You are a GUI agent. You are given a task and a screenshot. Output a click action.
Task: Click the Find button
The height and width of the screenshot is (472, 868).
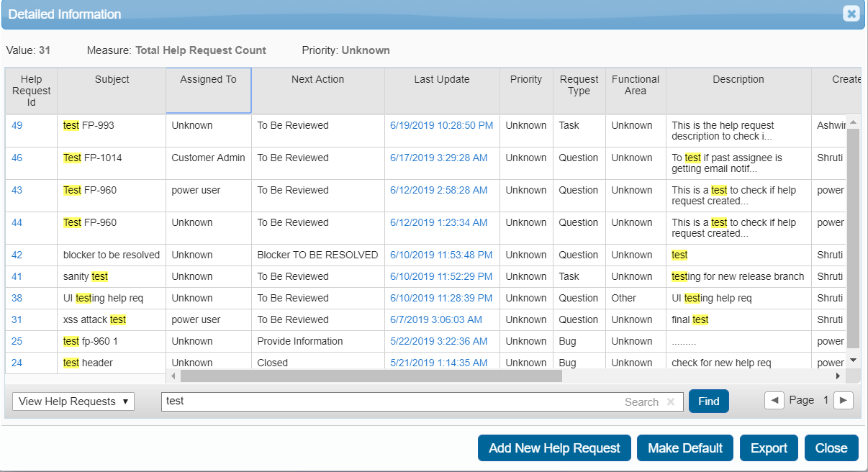[708, 401]
